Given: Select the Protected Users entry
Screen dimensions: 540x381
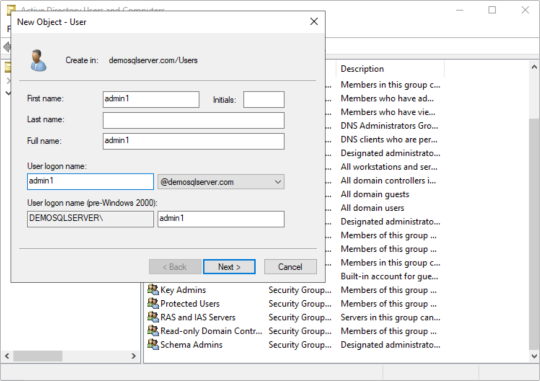Looking at the screenshot, I should coord(190,303).
